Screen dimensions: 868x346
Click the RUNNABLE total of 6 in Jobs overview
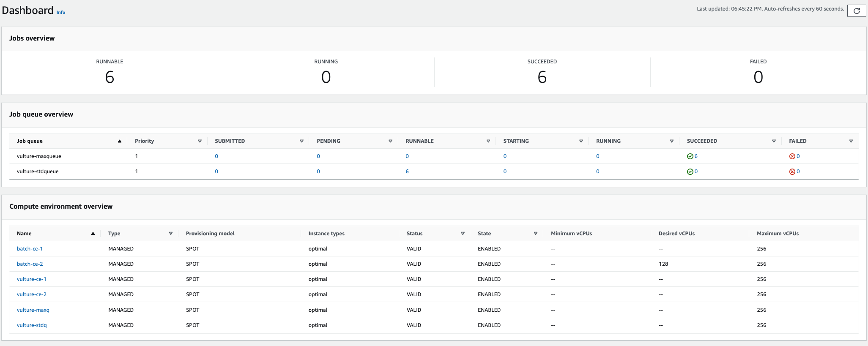110,77
